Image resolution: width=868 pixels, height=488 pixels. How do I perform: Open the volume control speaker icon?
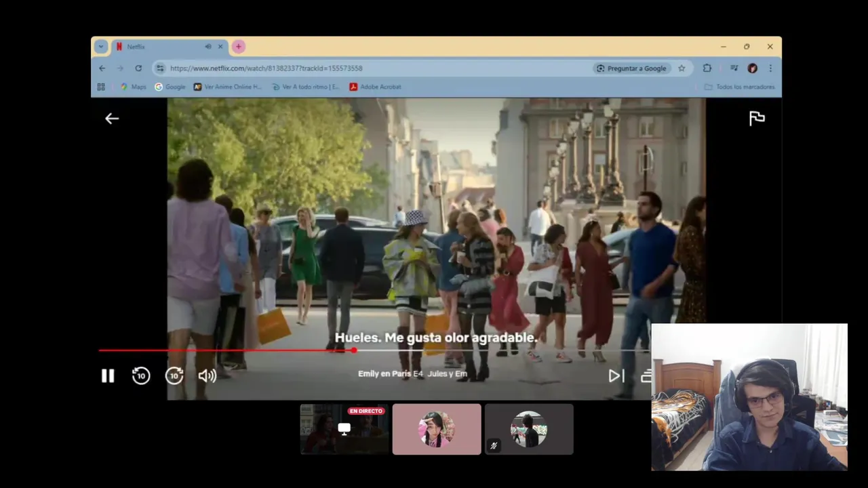point(208,375)
